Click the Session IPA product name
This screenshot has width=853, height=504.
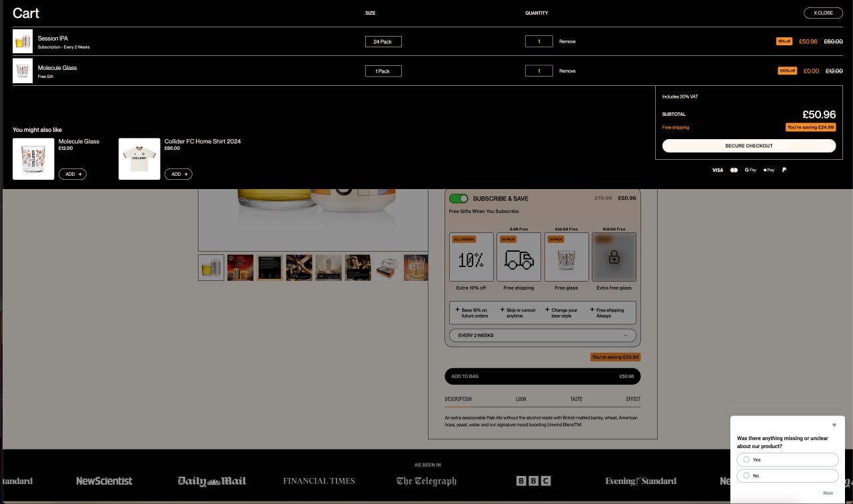coord(53,39)
